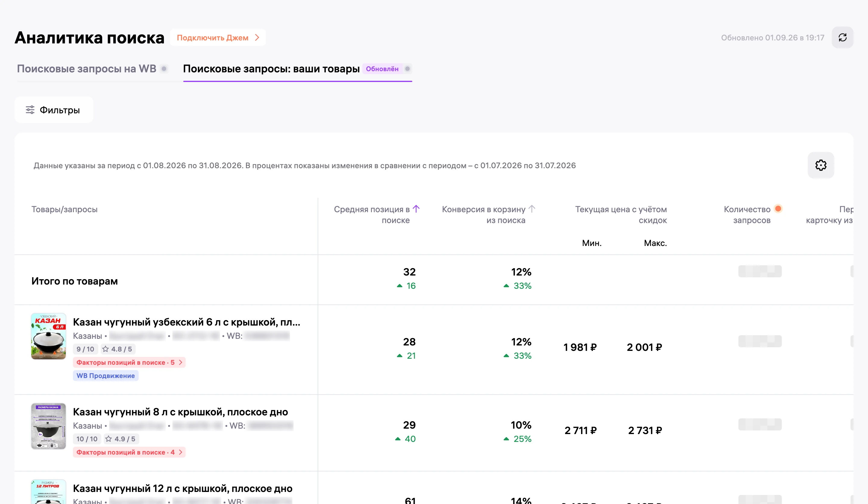The height and width of the screenshot is (504, 868).
Task: Click average position value 29
Action: 409,425
